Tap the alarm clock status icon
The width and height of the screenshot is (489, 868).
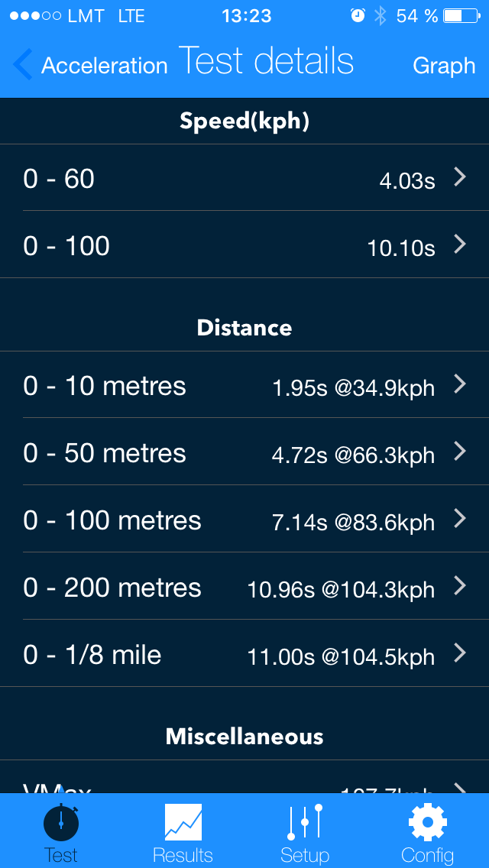(x=358, y=16)
